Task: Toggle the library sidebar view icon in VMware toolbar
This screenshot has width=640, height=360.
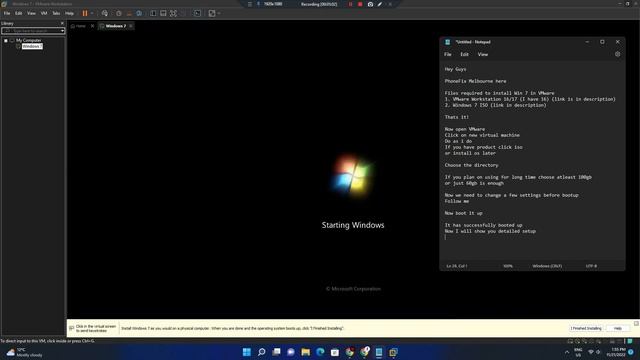Action: 153,13
